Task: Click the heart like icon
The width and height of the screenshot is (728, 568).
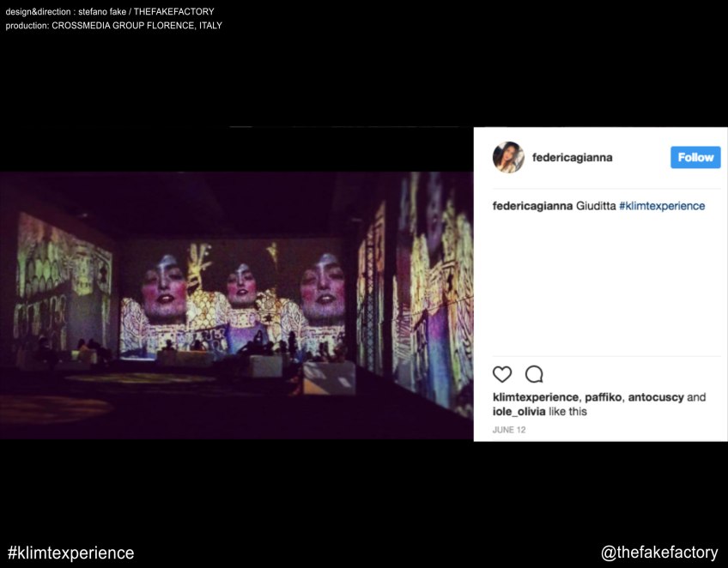Action: point(502,374)
